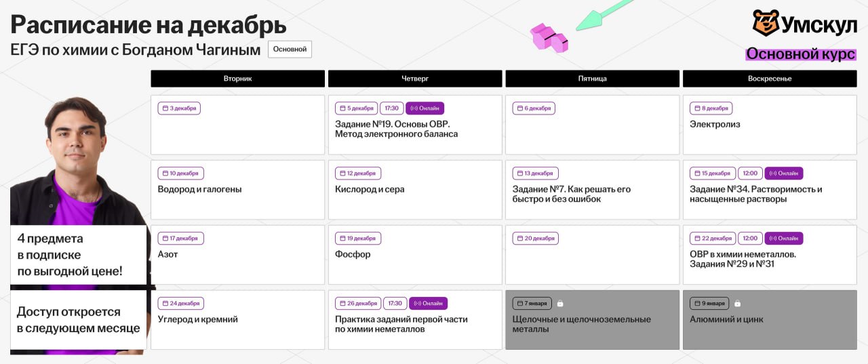Click the pink cubes decoration icon
Viewport: 868px width, 364px height.
coord(549,38)
